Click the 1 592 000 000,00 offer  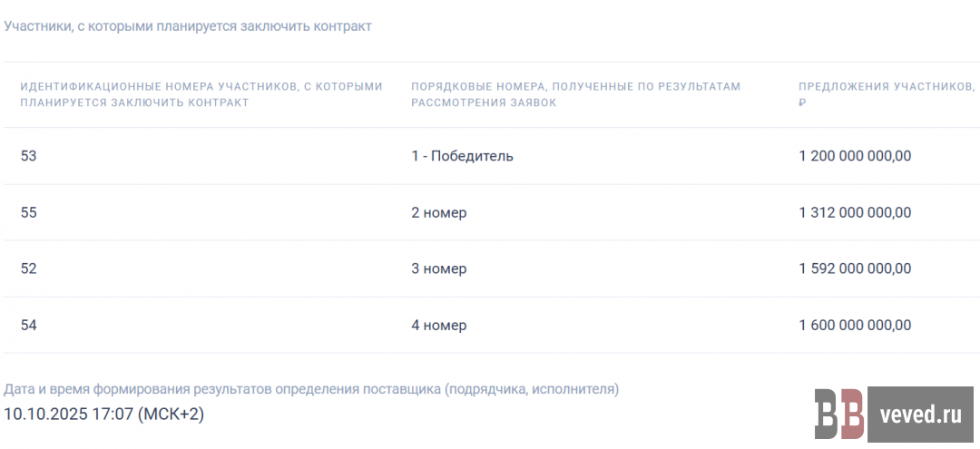click(855, 269)
